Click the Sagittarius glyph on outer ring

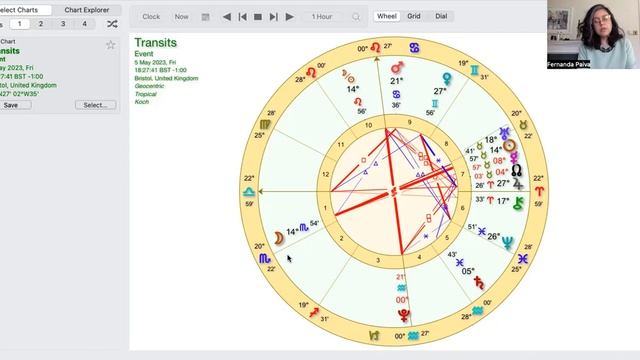(314, 313)
